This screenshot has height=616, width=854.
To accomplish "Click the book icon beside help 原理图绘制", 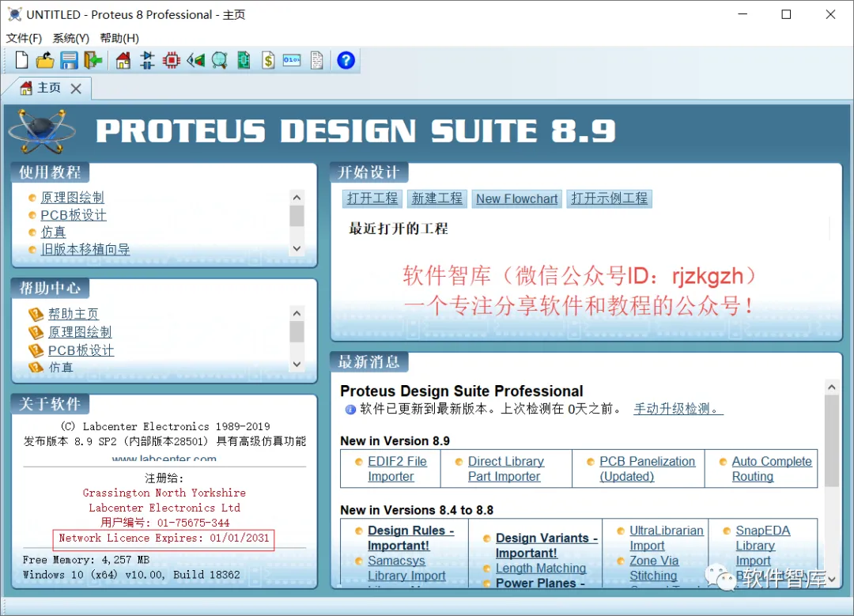I will coord(36,332).
